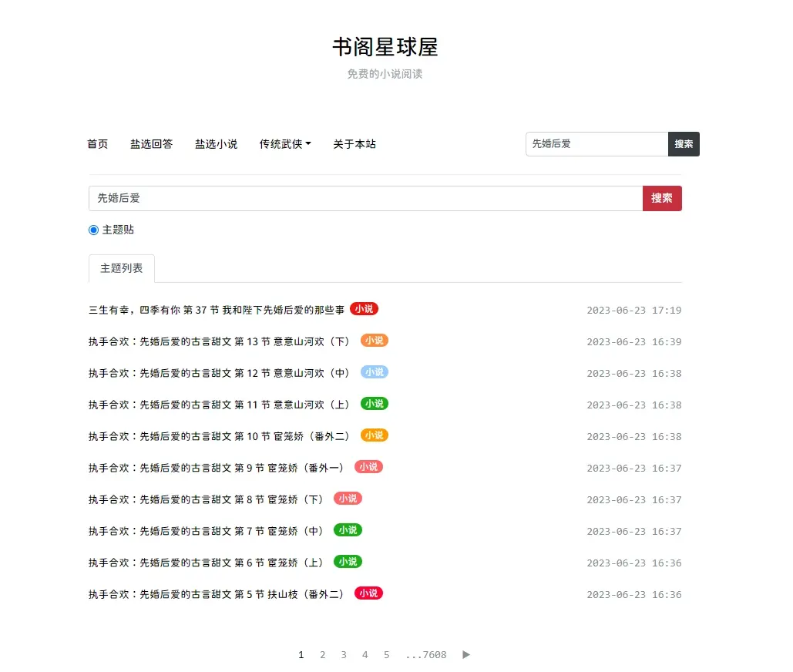Click light blue 小说 badge on 第 12 节 row
This screenshot has height=672, width=793.
click(x=375, y=372)
